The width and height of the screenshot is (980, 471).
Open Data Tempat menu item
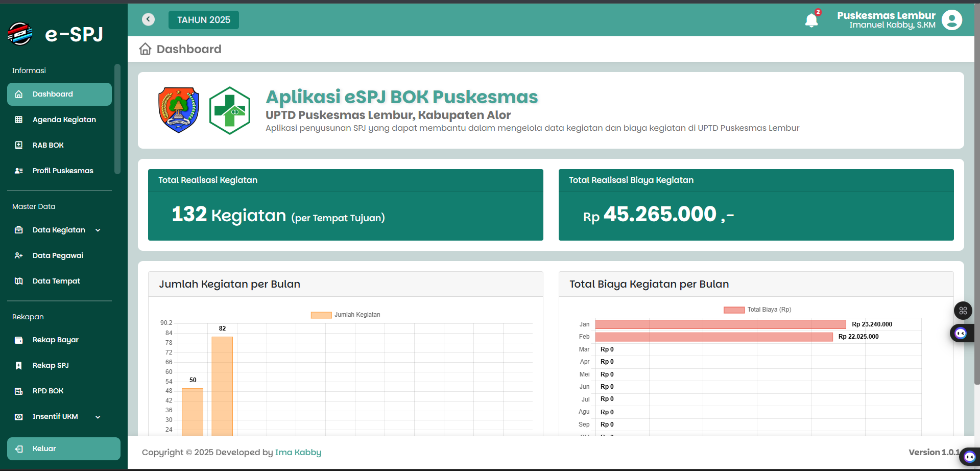[59, 281]
